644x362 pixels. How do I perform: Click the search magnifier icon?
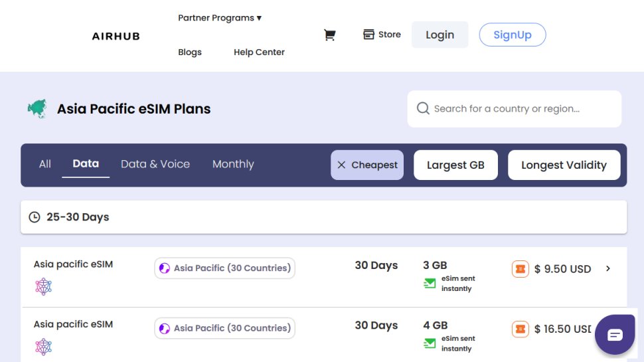423,108
